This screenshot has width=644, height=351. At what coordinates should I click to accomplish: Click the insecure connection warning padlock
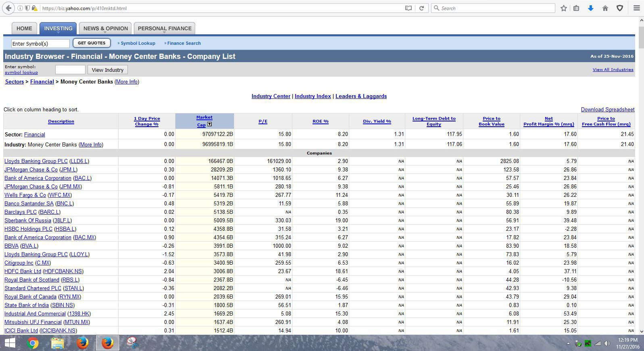coord(35,8)
